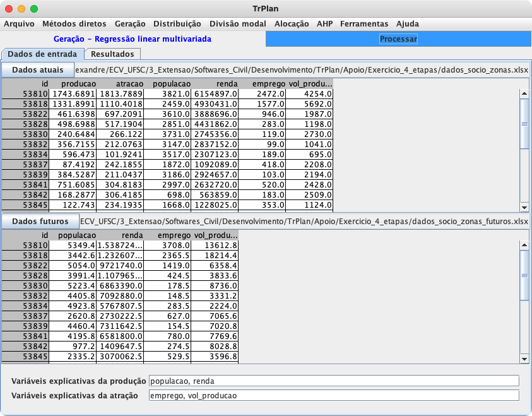Select cell 240.6484 in the producao column
The width and height of the screenshot is (532, 416).
tap(73, 134)
